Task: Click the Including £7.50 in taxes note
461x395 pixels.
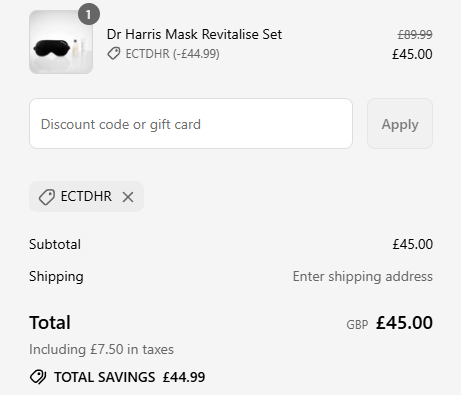Action: coord(101,349)
